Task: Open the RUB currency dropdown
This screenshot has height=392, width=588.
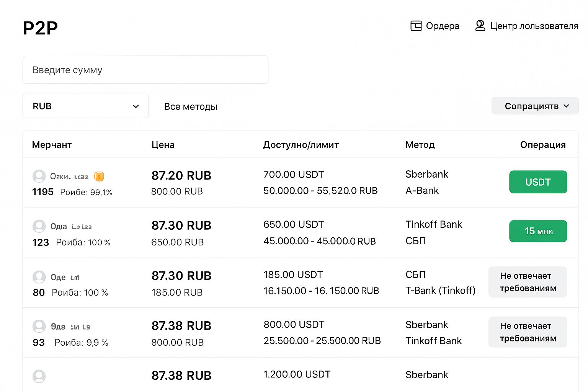Action: (85, 106)
